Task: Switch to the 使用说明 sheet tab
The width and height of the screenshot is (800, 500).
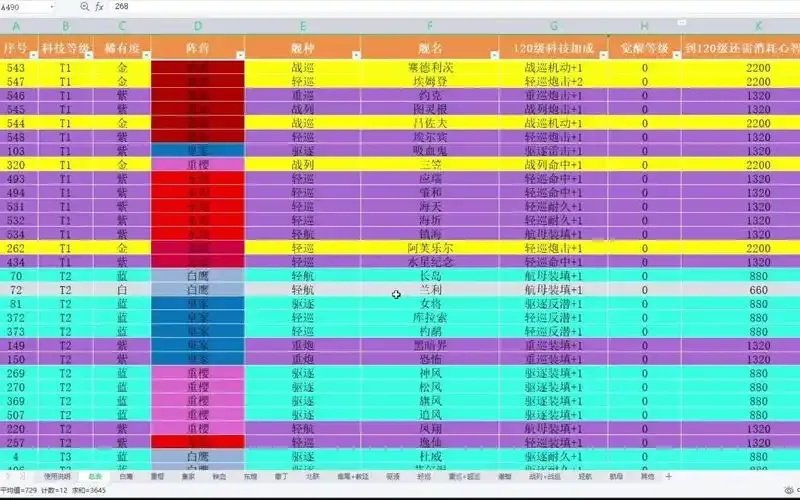Action: click(x=57, y=476)
